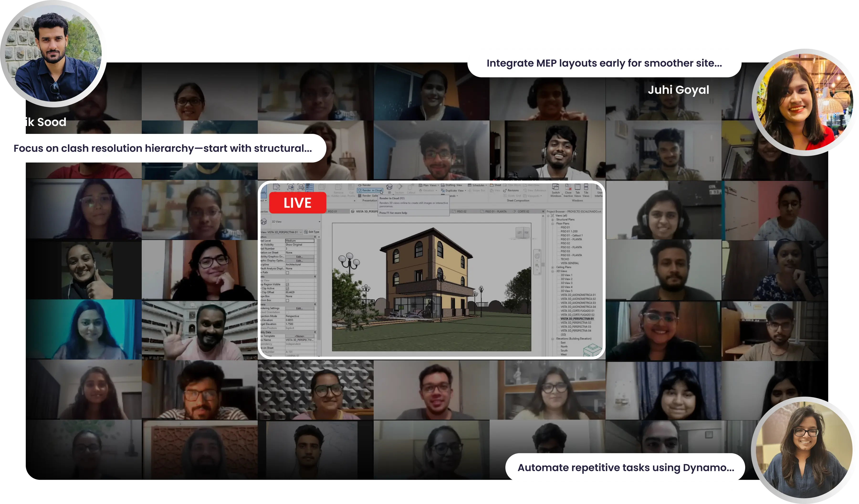Switch to the PISO 01 - PLANTA tab
The height and width of the screenshot is (504, 859).
494,211
